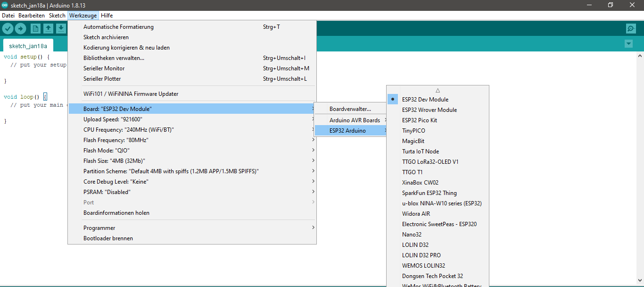Image resolution: width=644 pixels, height=287 pixels.
Task: Switch to the sketch_jan18a tab
Action: (x=28, y=46)
